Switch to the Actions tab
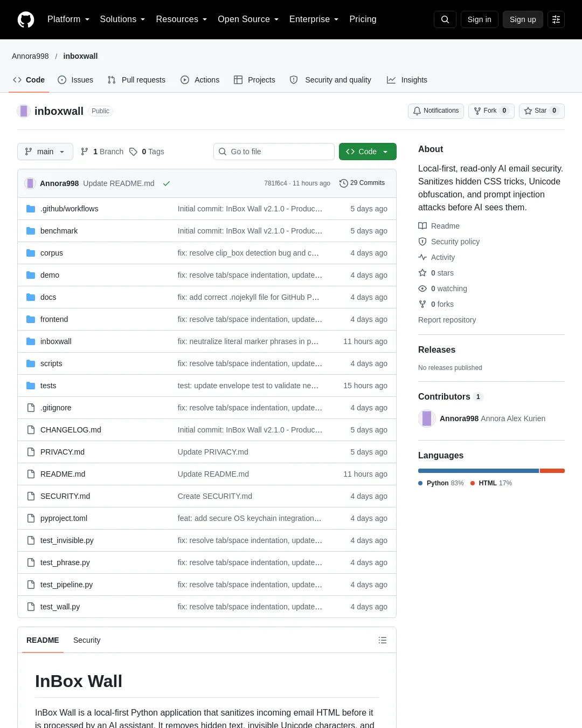 (200, 80)
